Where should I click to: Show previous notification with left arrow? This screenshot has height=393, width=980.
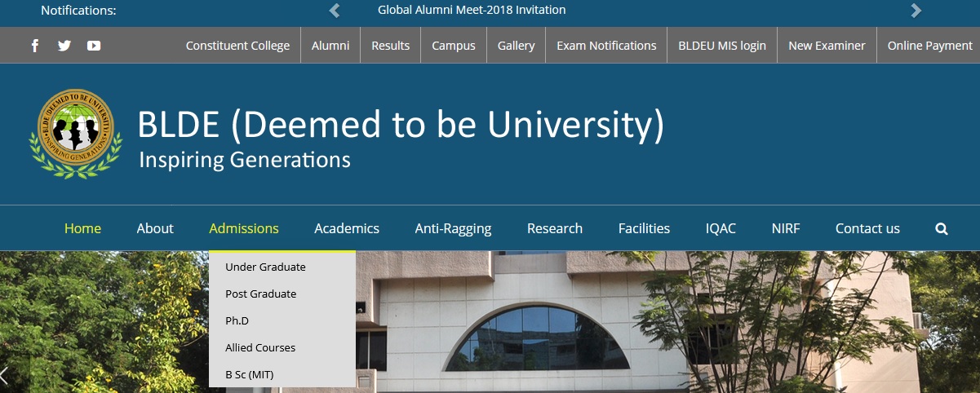click(x=335, y=11)
